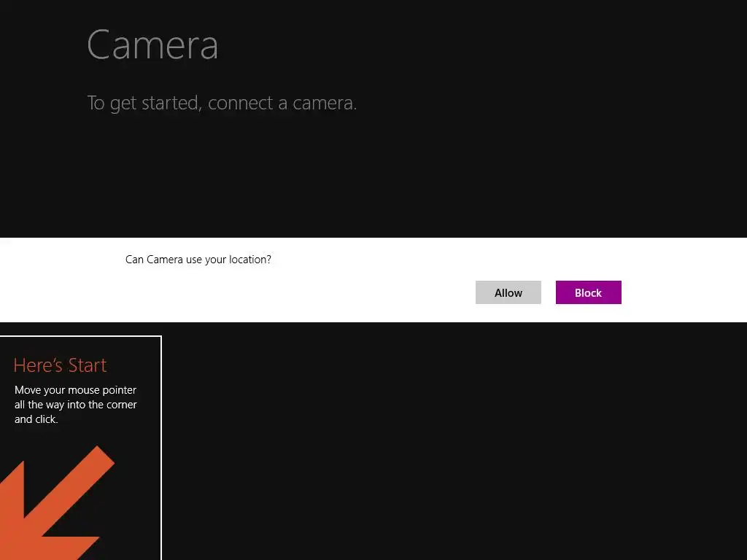Click the orange arrow pointing to Start
Screen dimensions: 747x560
pos(58,503)
